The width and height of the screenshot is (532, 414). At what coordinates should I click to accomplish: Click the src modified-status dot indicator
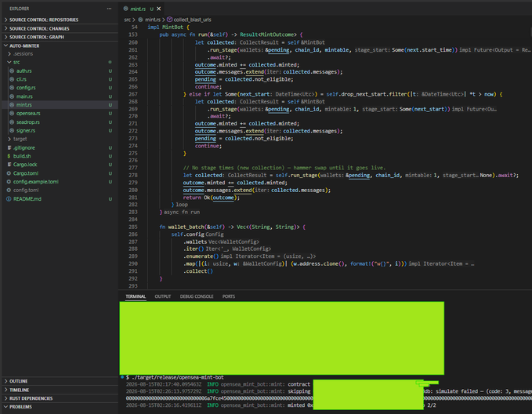pyautogui.click(x=110, y=62)
